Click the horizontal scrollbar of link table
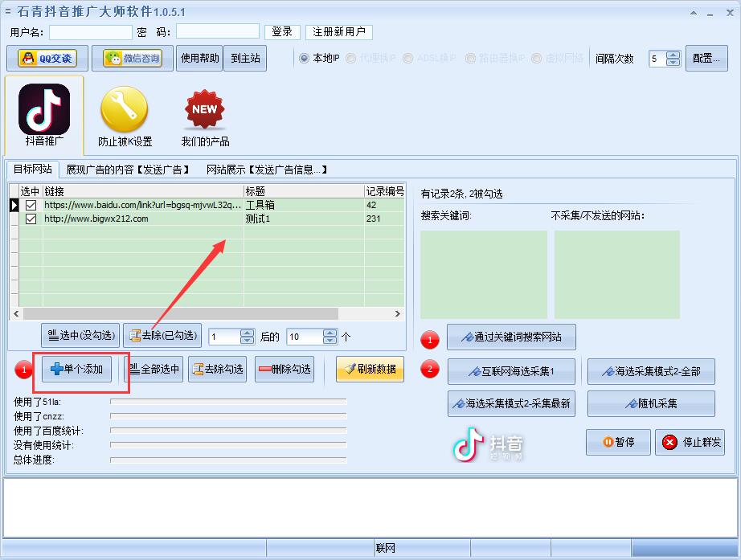Image resolution: width=741 pixels, height=560 pixels. (x=207, y=314)
